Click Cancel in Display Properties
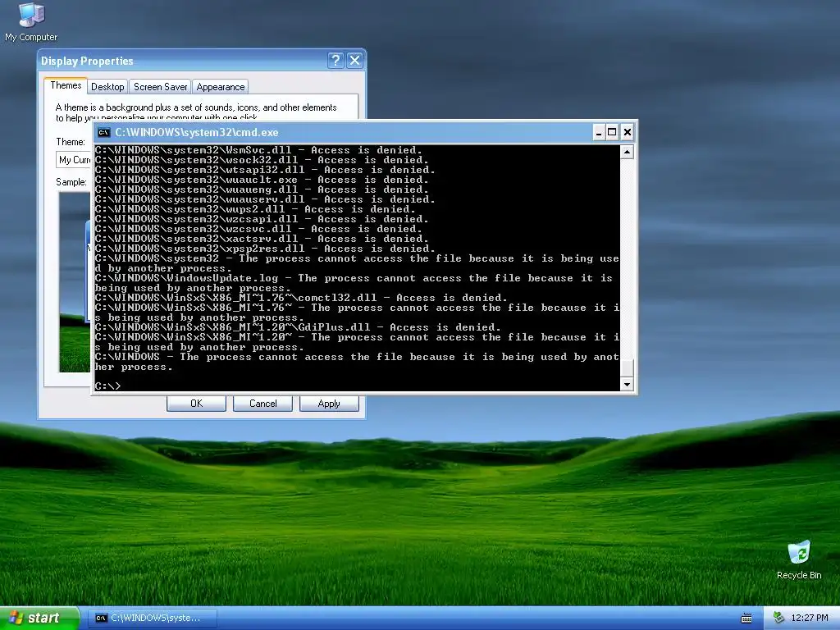 262,404
